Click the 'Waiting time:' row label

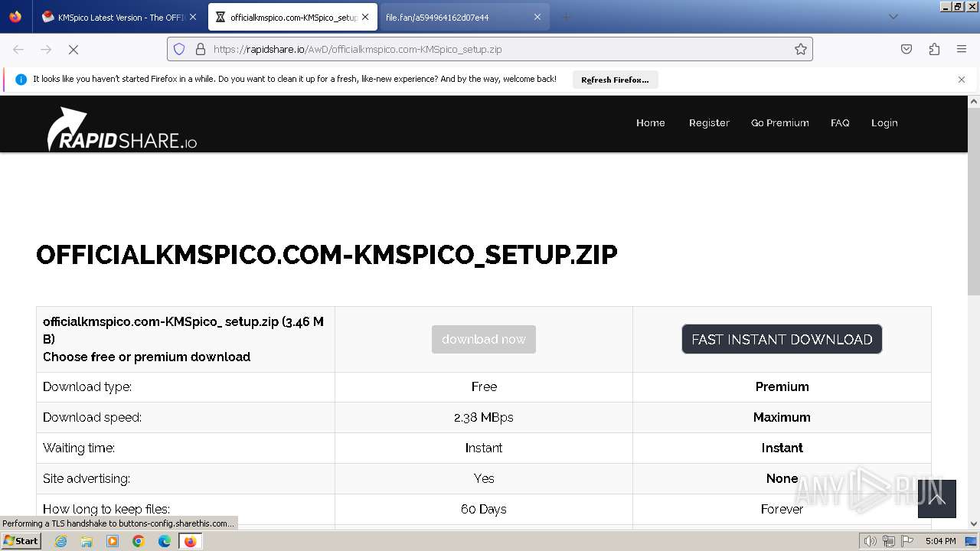pyautogui.click(x=79, y=448)
